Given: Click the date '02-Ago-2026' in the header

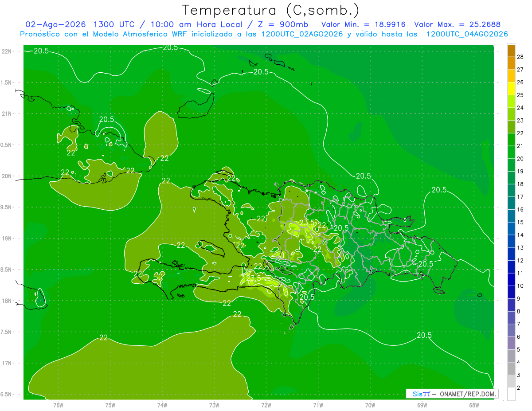Looking at the screenshot, I should coord(56,24).
